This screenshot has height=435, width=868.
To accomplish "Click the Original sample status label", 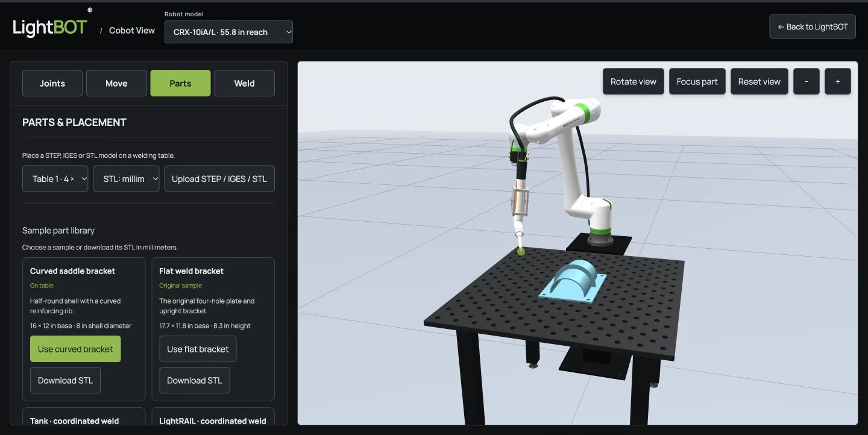I will [x=180, y=286].
